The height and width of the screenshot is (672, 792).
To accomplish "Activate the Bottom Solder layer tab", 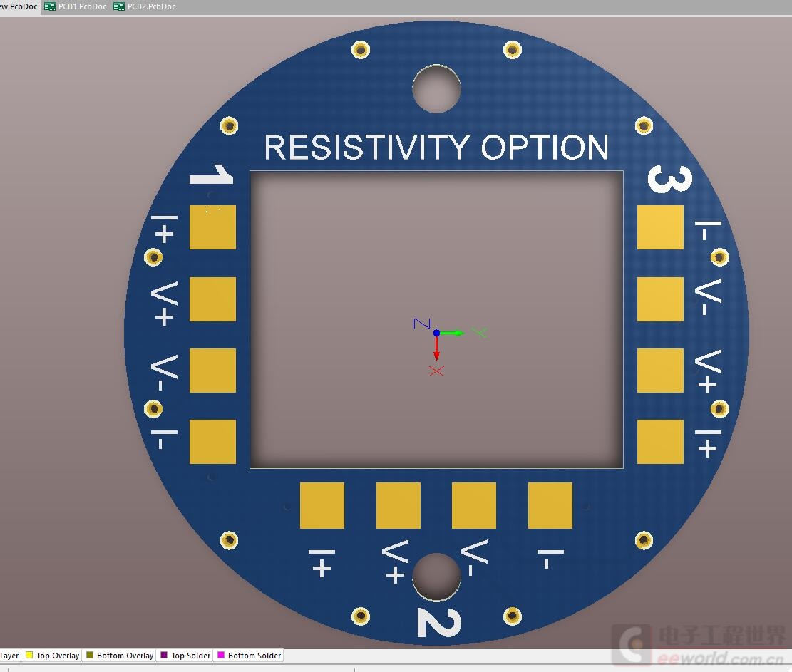I will (x=249, y=656).
